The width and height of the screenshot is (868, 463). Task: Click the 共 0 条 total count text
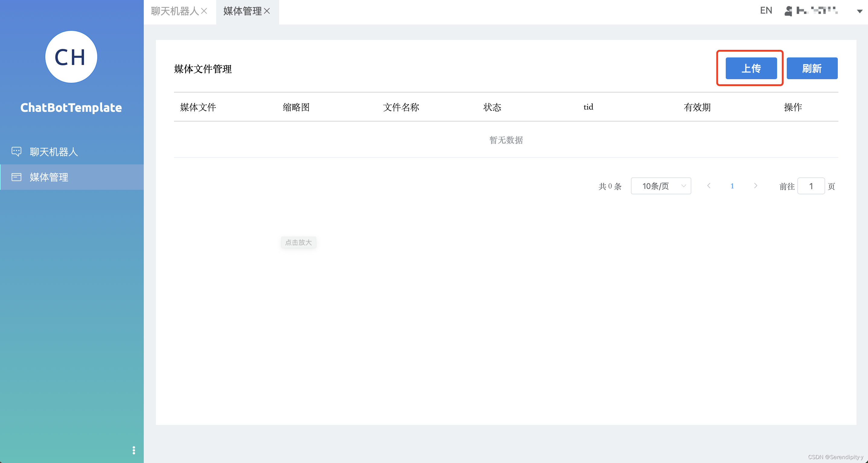609,186
